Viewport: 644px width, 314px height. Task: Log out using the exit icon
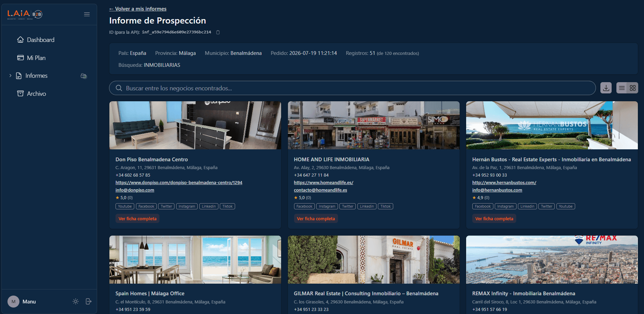89,301
